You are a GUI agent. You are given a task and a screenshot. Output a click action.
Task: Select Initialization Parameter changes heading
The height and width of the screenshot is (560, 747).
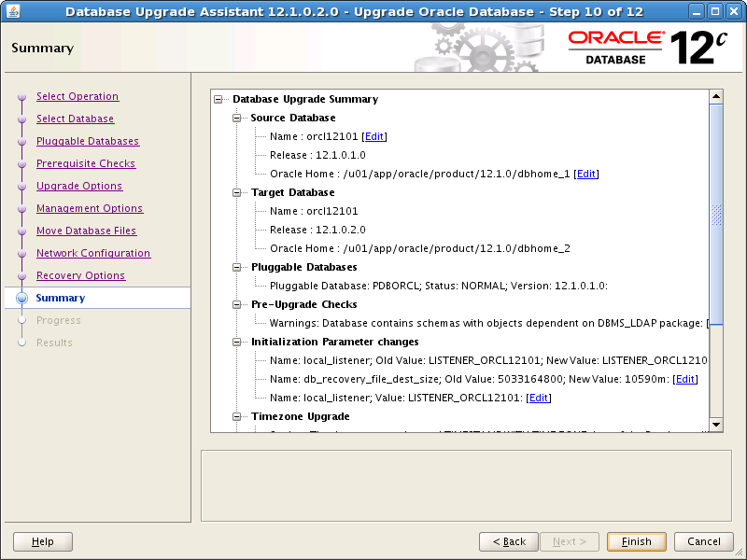coord(335,342)
